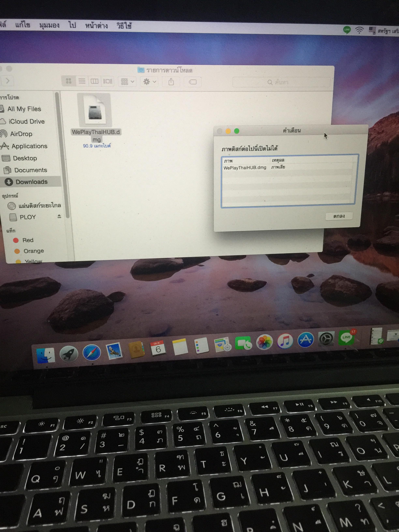Switch Finder to column view

pyautogui.click(x=94, y=81)
